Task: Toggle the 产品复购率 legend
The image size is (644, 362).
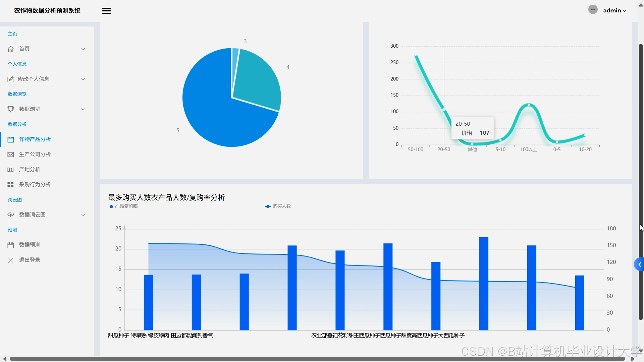Action: 124,206
